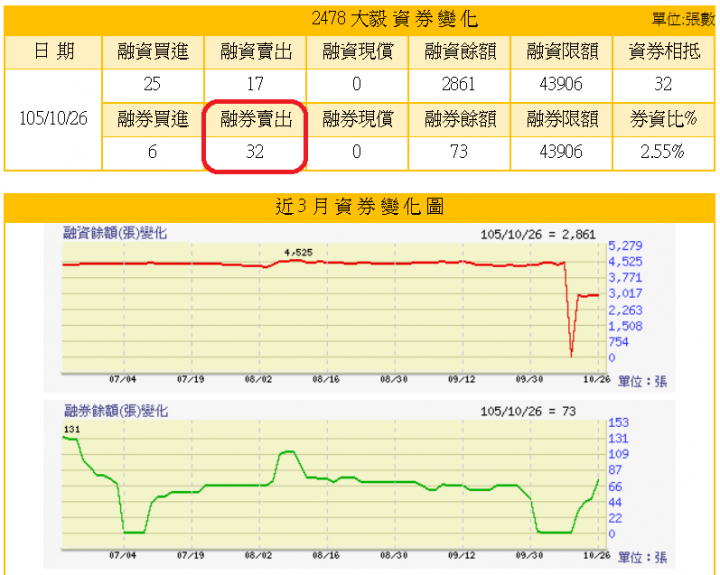This screenshot has width=720, height=575.
Task: Select the '融資限額' header cell
Action: pos(561,51)
